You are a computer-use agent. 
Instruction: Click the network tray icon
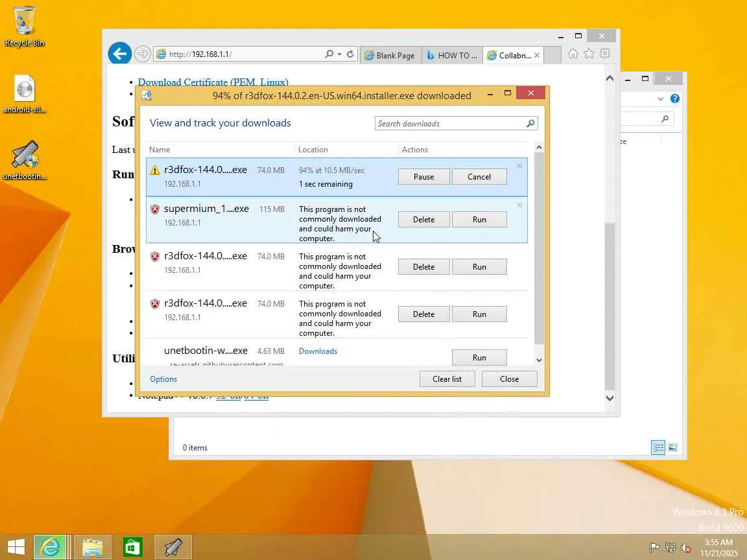(x=670, y=548)
